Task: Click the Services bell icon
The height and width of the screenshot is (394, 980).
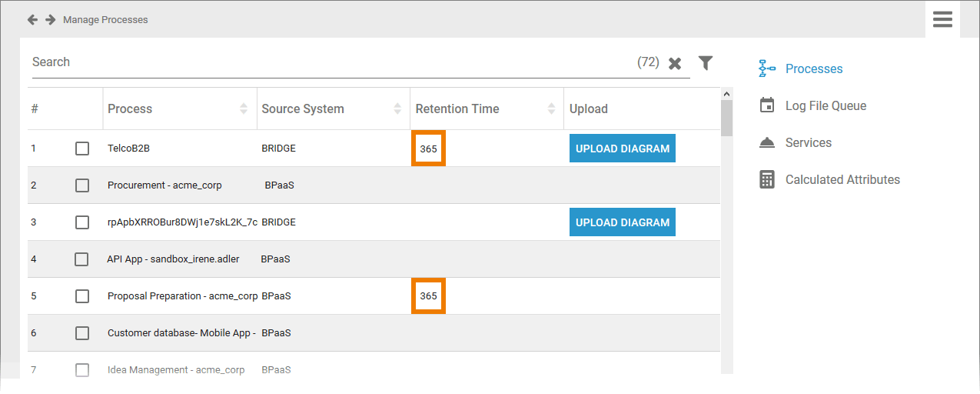Action: coord(766,142)
